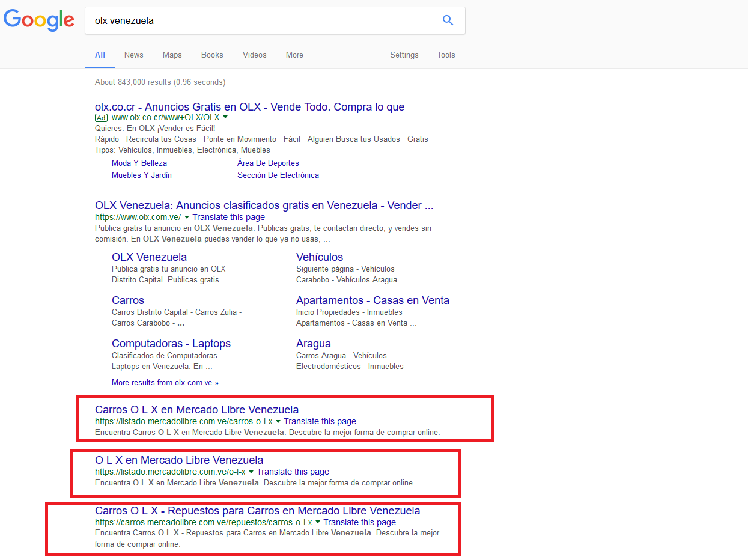Click the 'Tipos: Vehículos, Inmuebles, Electrónica, Muebles' text
Screen dimensions: 748x560
tap(183, 150)
